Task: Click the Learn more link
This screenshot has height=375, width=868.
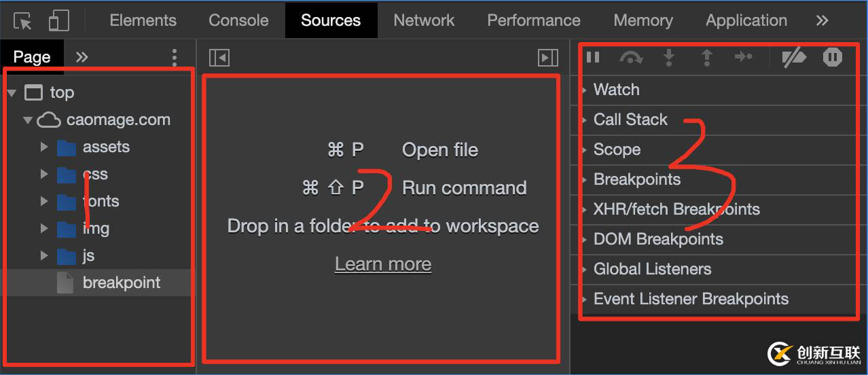Action: [383, 264]
